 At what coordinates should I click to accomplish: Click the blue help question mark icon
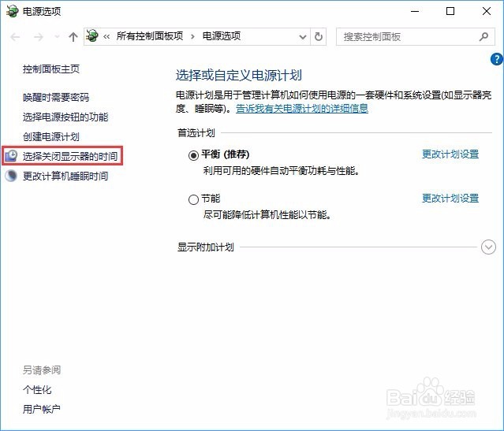pyautogui.click(x=497, y=59)
